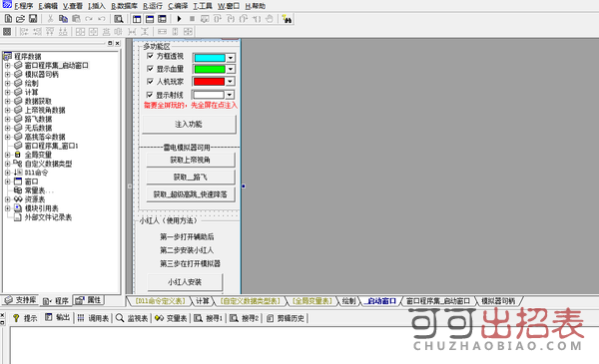Expand the 全局变量 tree node
This screenshot has width=599, height=364.
click(x=7, y=155)
